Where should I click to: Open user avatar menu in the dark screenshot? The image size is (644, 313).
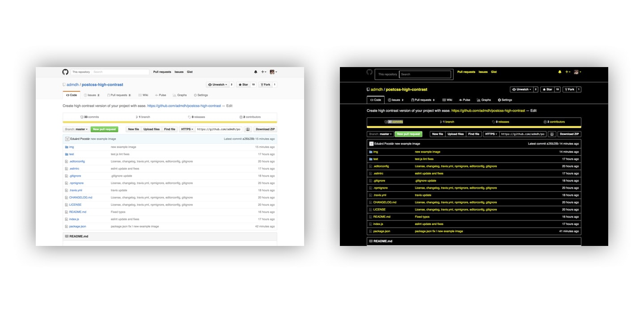click(577, 72)
